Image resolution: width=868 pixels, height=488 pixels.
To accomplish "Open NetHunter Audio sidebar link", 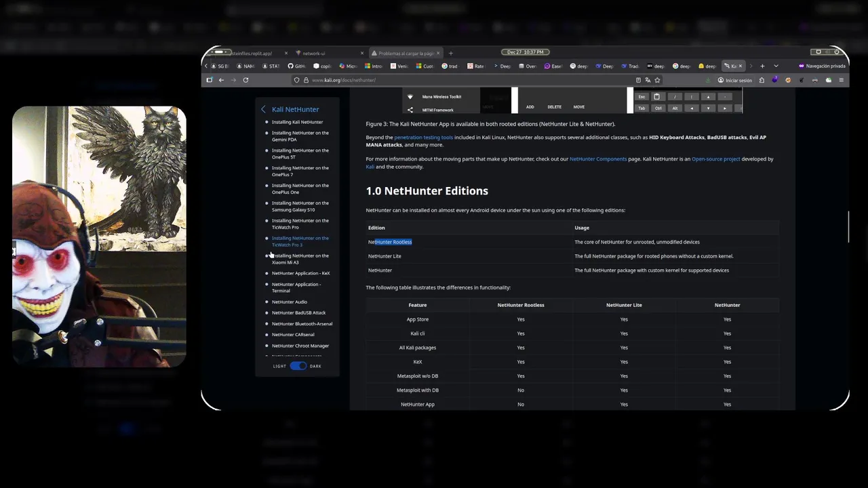I will tap(289, 302).
